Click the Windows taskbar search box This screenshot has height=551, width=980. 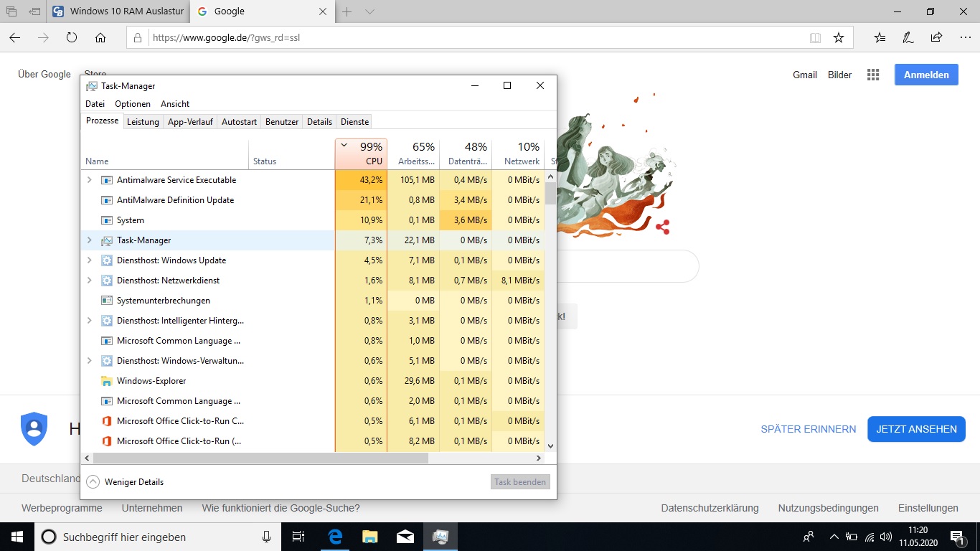[x=158, y=537]
